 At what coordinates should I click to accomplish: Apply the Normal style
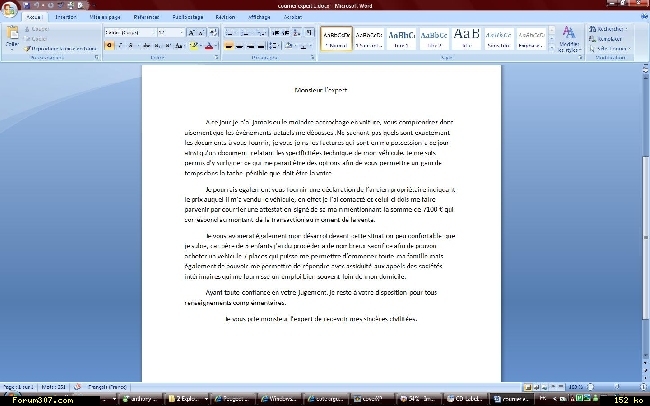point(336,39)
